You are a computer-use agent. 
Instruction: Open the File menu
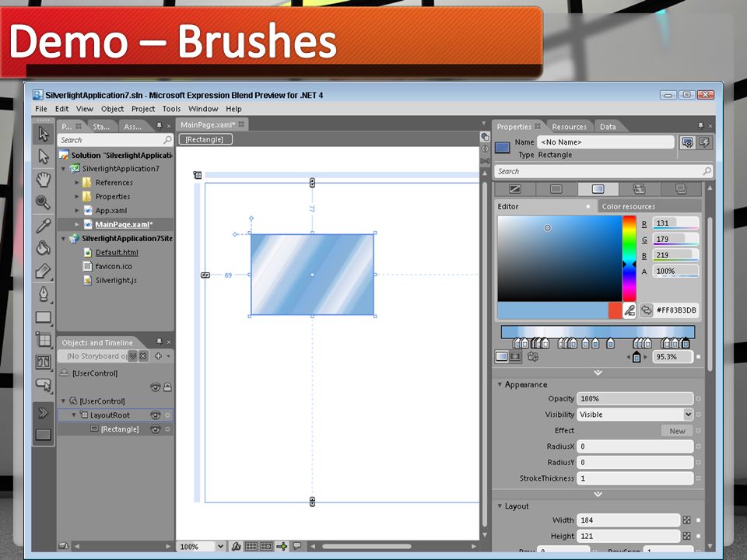point(41,109)
